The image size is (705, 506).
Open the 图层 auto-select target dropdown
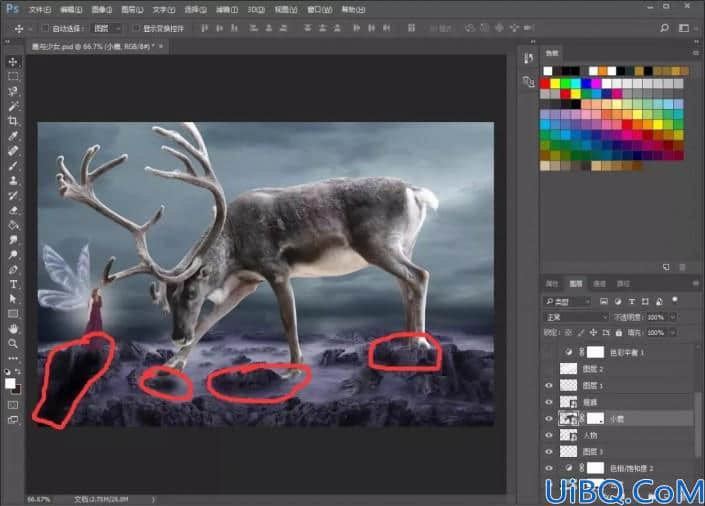107,28
